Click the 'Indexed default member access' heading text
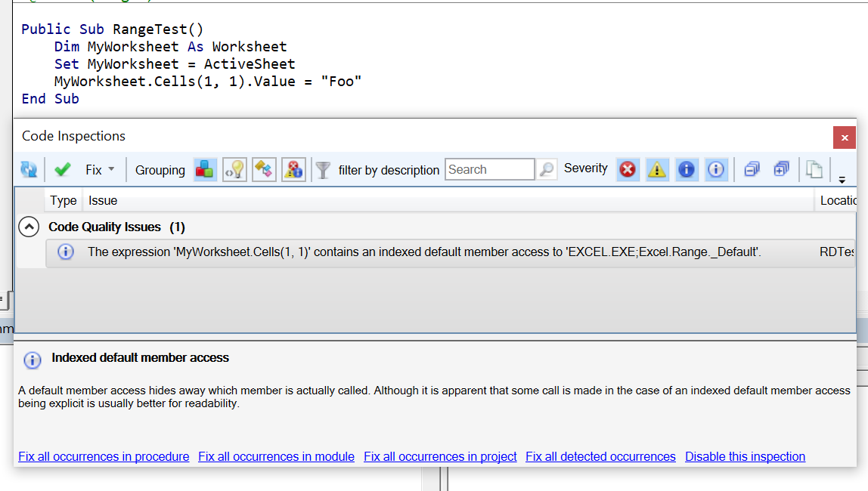868x491 pixels. click(140, 358)
